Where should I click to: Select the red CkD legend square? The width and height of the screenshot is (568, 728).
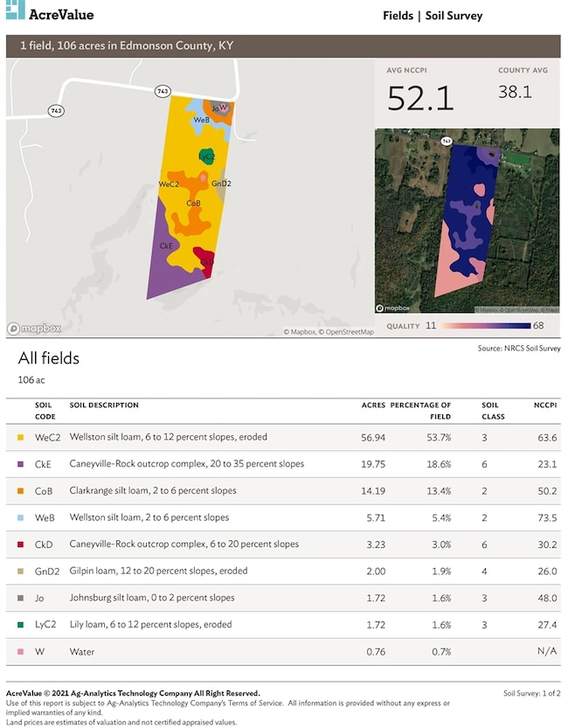click(x=21, y=544)
